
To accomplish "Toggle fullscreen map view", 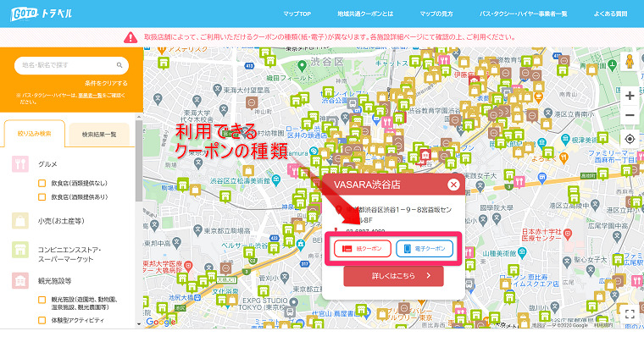I will click(x=630, y=314).
